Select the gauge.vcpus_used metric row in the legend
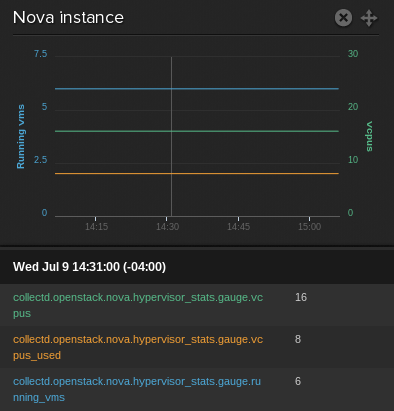Viewport: 394px width, 411px height. click(197, 347)
